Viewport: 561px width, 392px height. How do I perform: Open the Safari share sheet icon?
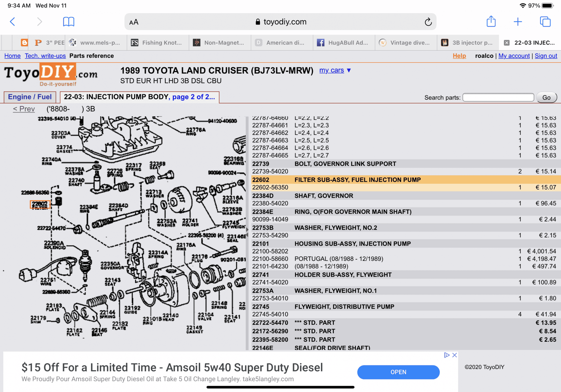[491, 21]
